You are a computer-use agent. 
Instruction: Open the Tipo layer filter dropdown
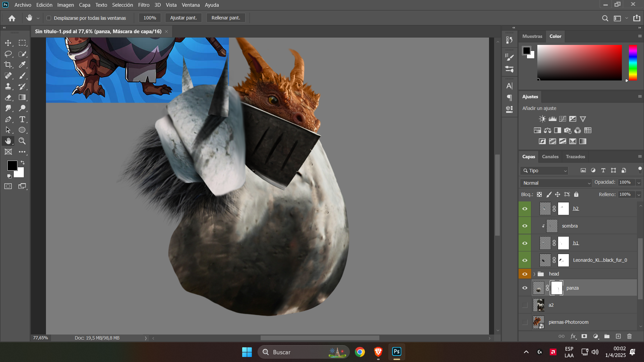click(x=544, y=171)
